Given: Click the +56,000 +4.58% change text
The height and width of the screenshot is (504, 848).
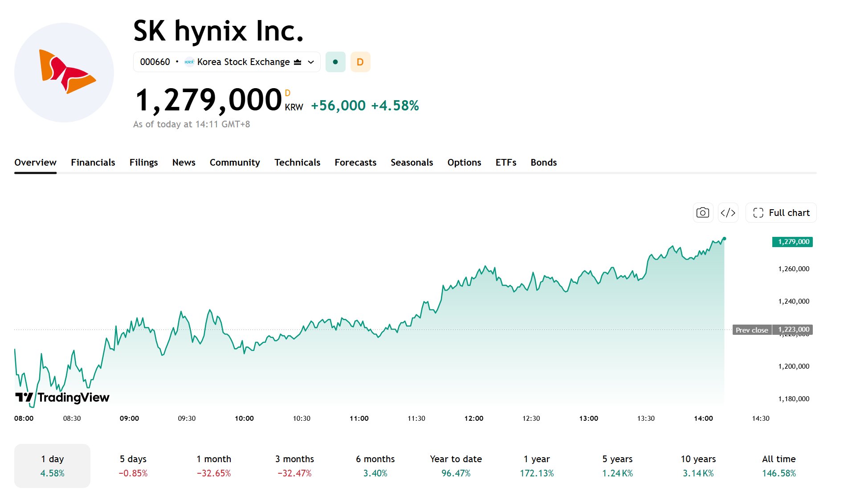Looking at the screenshot, I should pos(365,106).
